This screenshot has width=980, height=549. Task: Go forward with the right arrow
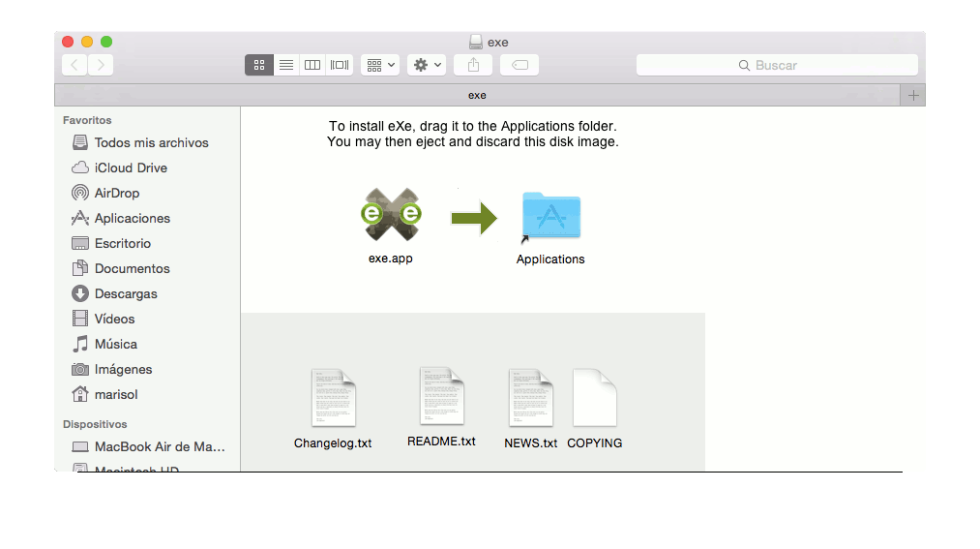click(x=101, y=65)
